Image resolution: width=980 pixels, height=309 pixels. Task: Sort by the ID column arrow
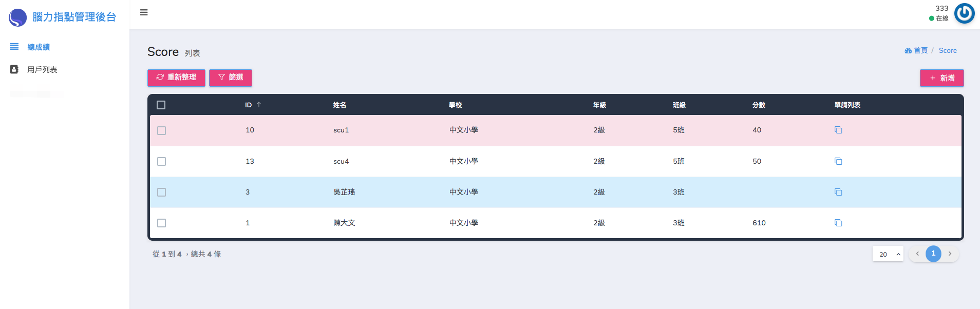[x=259, y=105]
